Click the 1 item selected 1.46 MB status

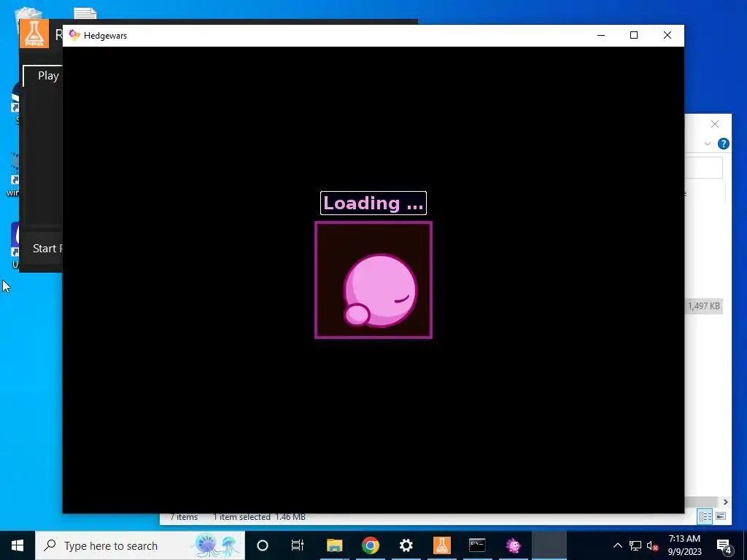(259, 517)
